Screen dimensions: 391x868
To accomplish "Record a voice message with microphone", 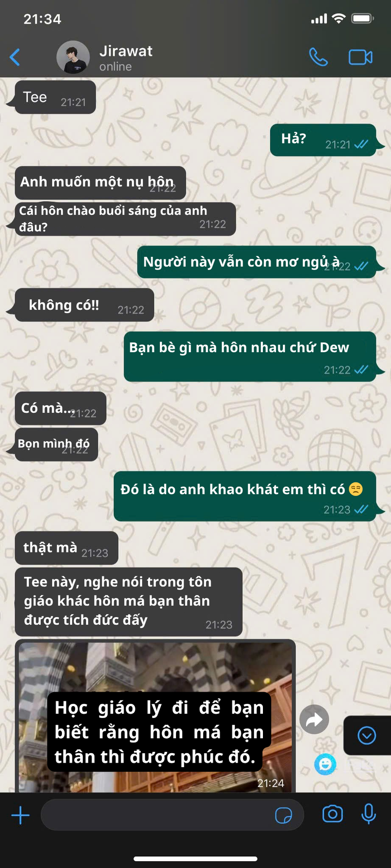I will pyautogui.click(x=369, y=814).
